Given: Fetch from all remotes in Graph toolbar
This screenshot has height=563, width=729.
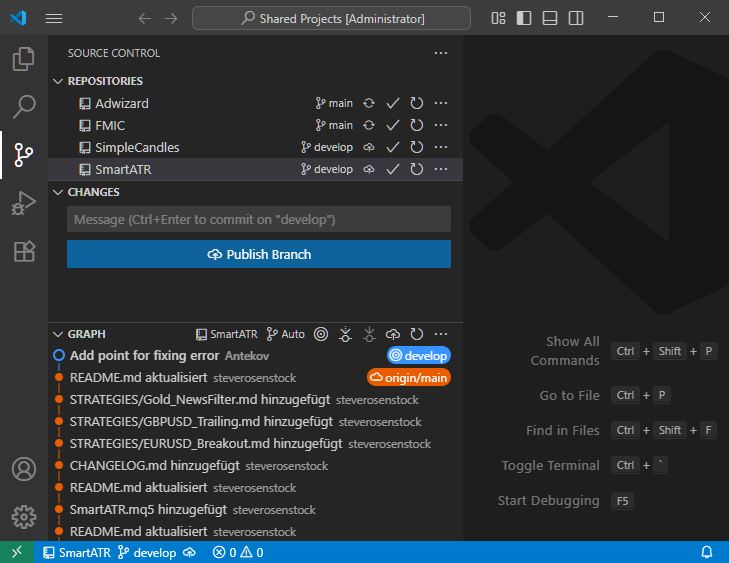Looking at the screenshot, I should click(345, 334).
